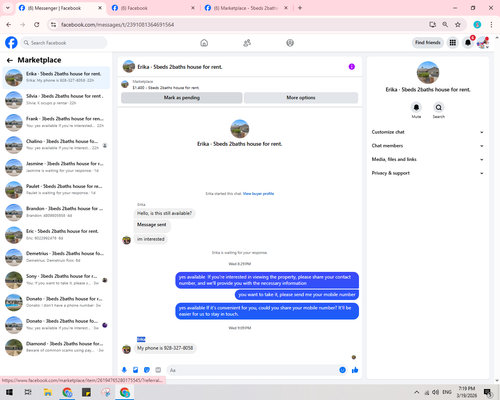Viewport: 500px width, 400px height.
Task: Search in conversation magnifier icon
Action: click(x=439, y=107)
